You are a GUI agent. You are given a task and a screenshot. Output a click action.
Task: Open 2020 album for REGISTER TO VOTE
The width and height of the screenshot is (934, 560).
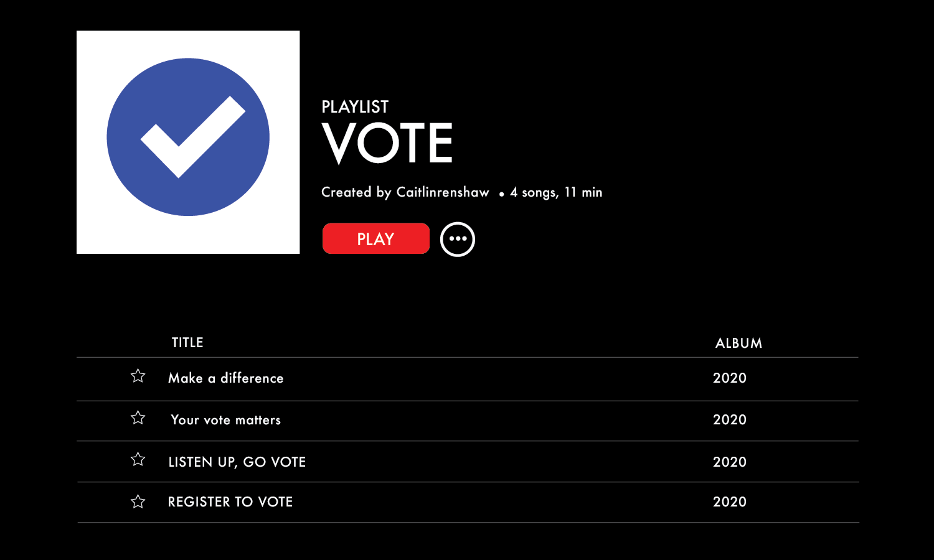click(730, 502)
